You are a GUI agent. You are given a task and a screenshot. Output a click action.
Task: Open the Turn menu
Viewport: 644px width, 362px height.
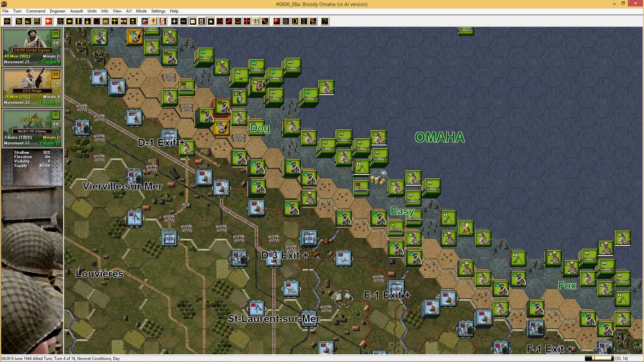pyautogui.click(x=17, y=11)
